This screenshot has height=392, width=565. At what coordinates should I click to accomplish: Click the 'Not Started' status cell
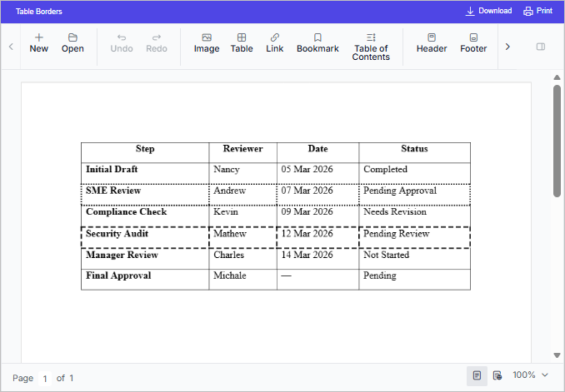coord(415,259)
